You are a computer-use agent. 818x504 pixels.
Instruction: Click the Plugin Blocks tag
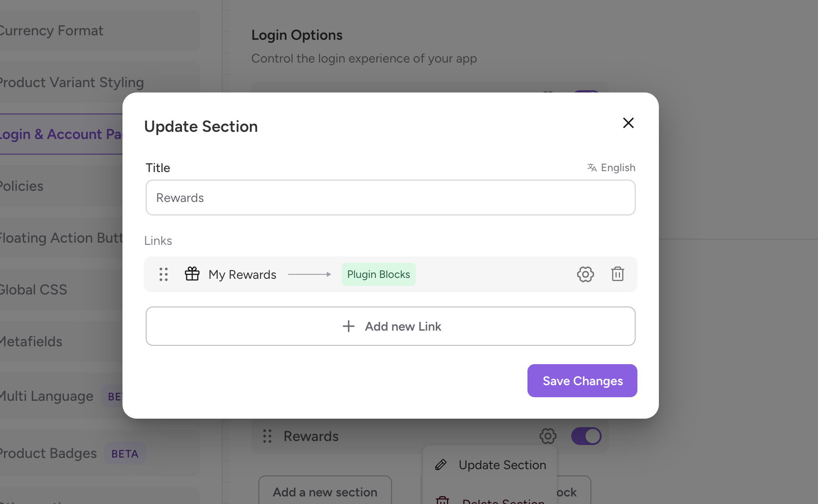coord(378,274)
